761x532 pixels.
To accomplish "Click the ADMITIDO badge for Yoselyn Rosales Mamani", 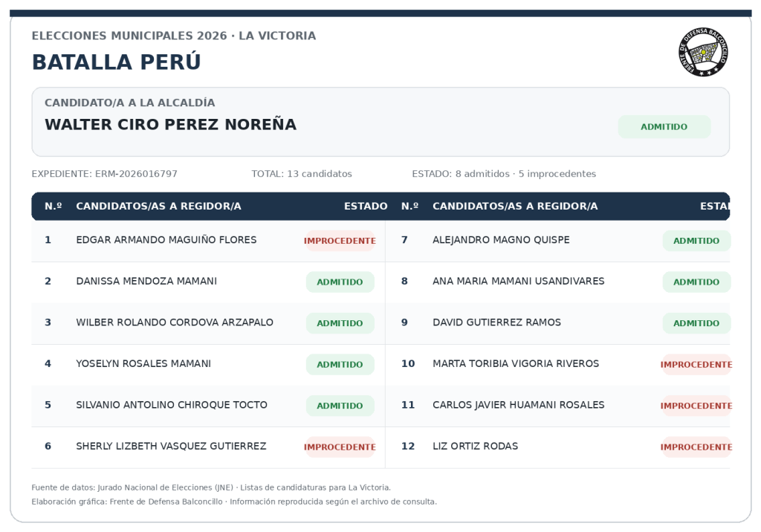I will [340, 365].
